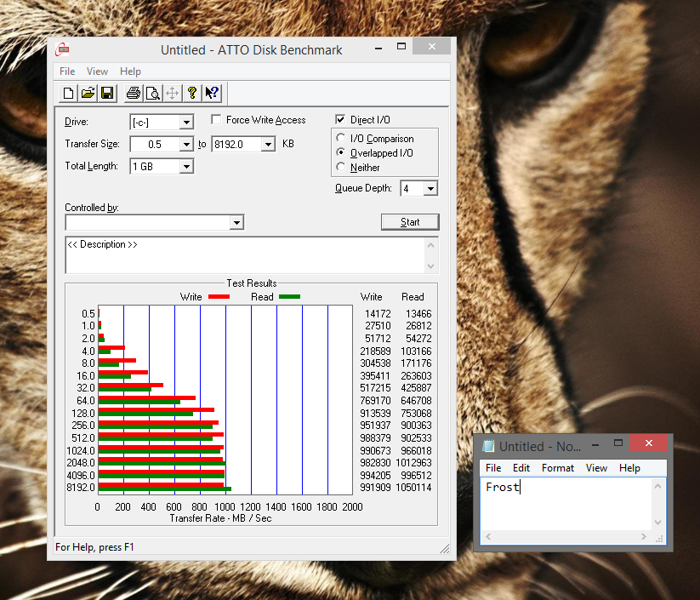Click the New file toolbar icon
Screen dimensions: 700x600
pyautogui.click(x=70, y=93)
